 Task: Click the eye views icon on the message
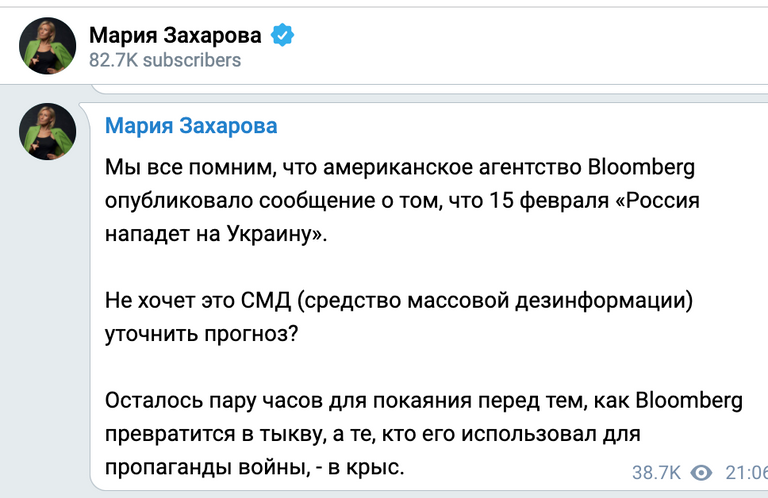tap(702, 473)
